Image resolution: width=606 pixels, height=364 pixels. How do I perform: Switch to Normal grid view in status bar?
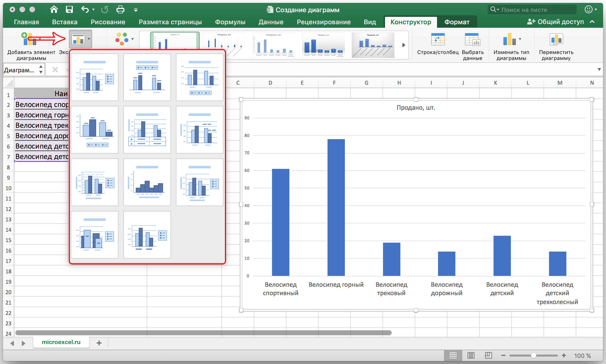pos(453,356)
